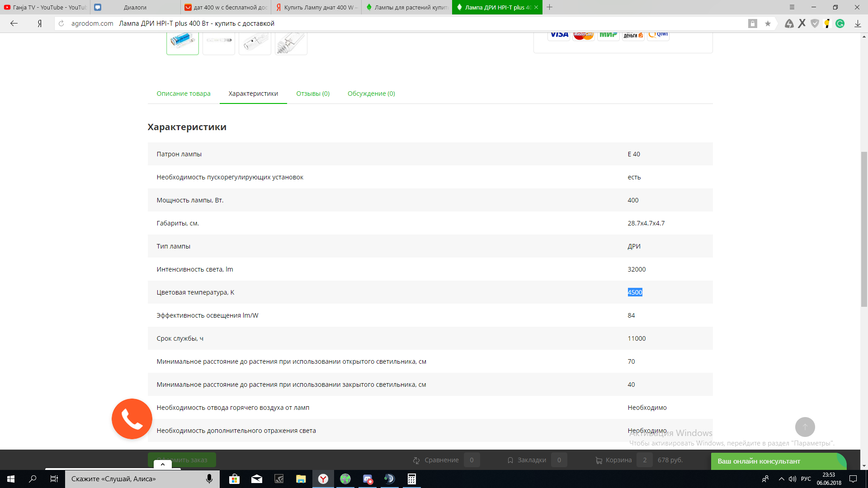This screenshot has width=868, height=488.
Task: Switch to Описание товара tab
Action: 184,94
